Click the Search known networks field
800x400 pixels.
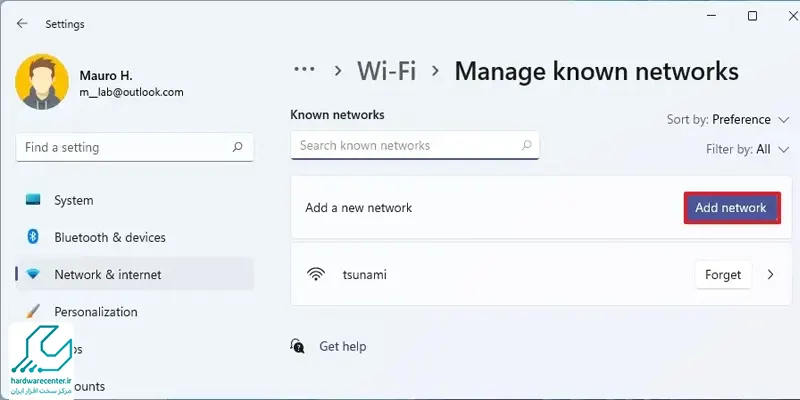pos(414,145)
